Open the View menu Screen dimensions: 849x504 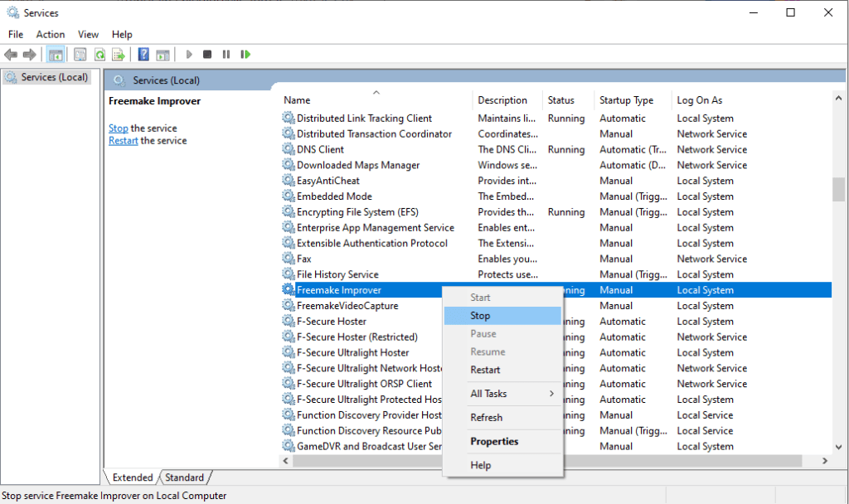(x=88, y=34)
